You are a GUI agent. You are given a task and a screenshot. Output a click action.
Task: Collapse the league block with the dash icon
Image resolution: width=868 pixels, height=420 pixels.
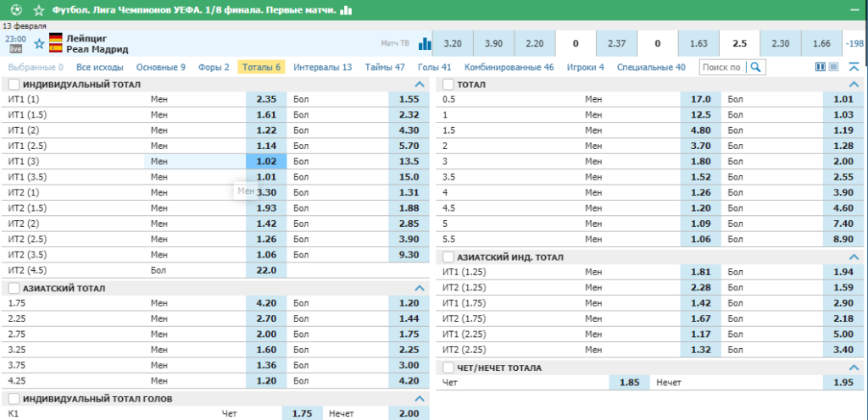855,10
